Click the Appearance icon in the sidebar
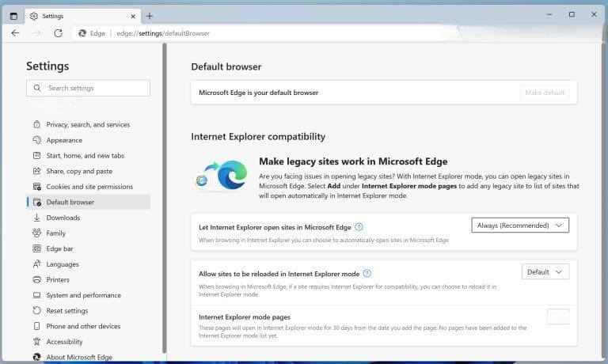Screen dimensions: 608x364 37,140
